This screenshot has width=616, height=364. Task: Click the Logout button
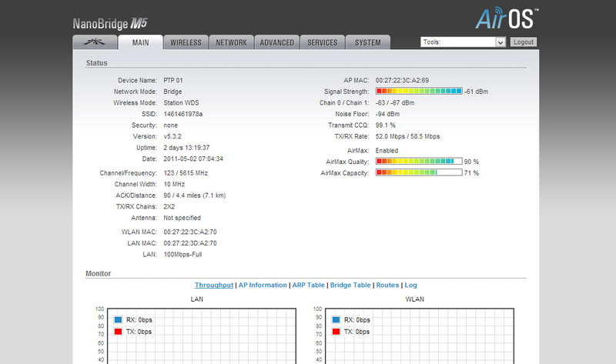524,42
